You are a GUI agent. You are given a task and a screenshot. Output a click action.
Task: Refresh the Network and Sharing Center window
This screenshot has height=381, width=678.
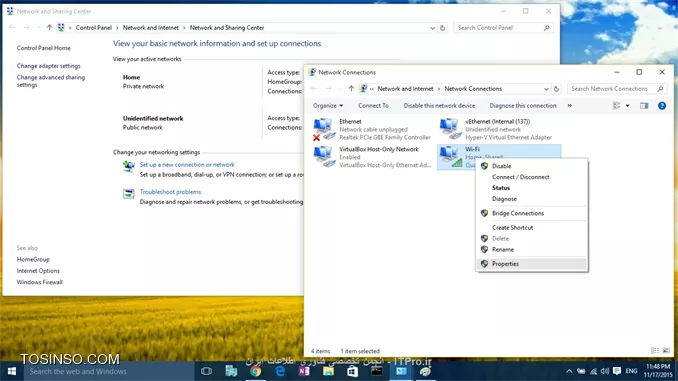coord(442,28)
